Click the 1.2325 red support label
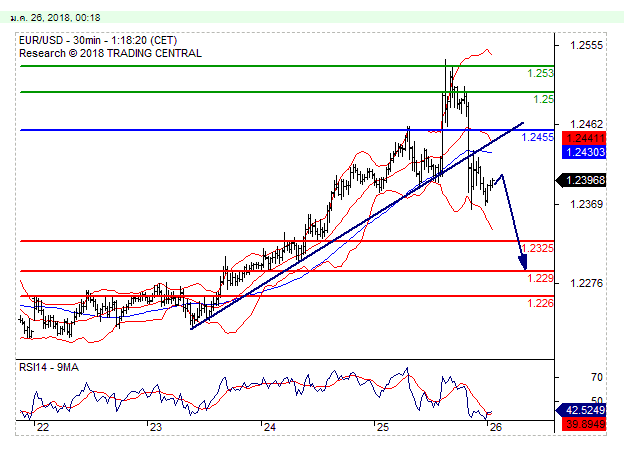 [537, 248]
